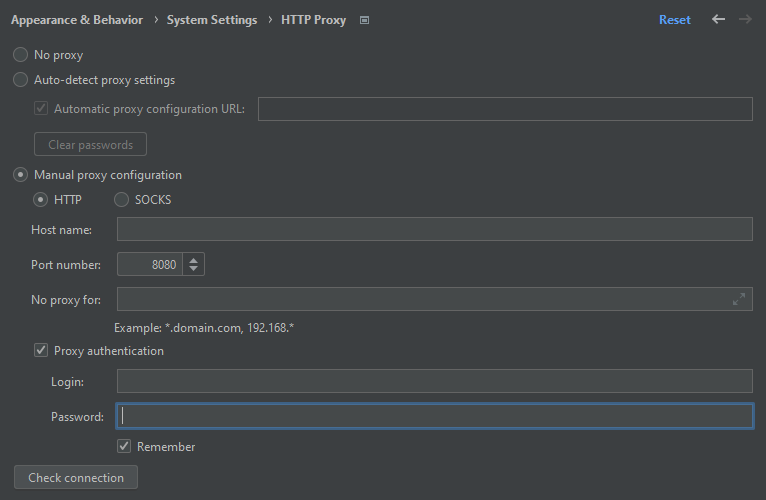Viewport: 766px width, 500px height.
Task: Select Manual proxy configuration radio button
Action: [21, 175]
